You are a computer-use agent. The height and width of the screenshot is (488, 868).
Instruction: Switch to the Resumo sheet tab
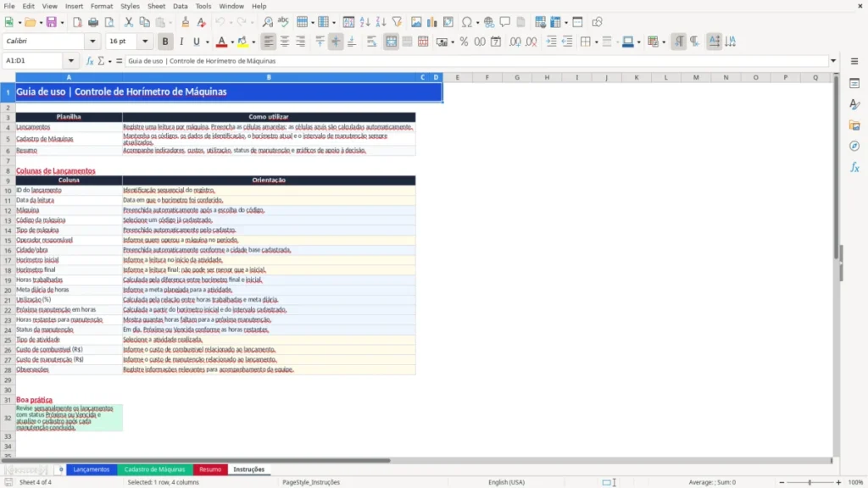(210, 469)
